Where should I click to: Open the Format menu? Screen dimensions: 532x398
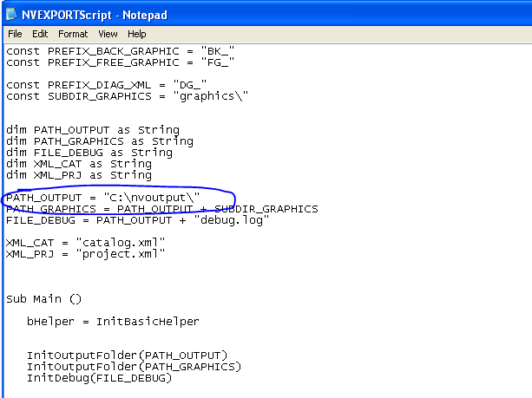(x=73, y=34)
